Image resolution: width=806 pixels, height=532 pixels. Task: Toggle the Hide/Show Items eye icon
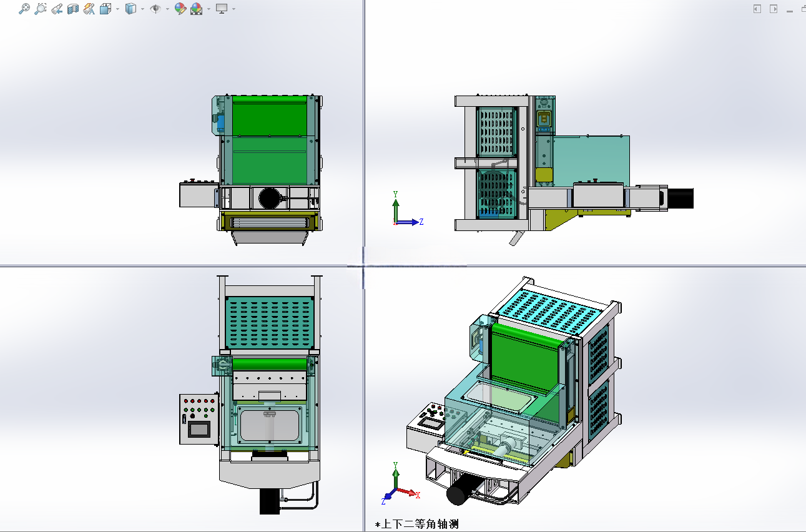pos(156,9)
